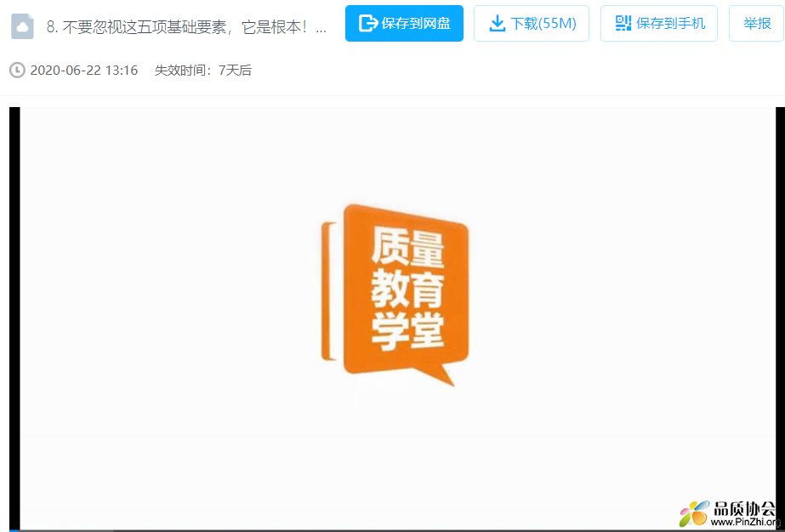Report the file with 举报
785x532 pixels.
756,23
